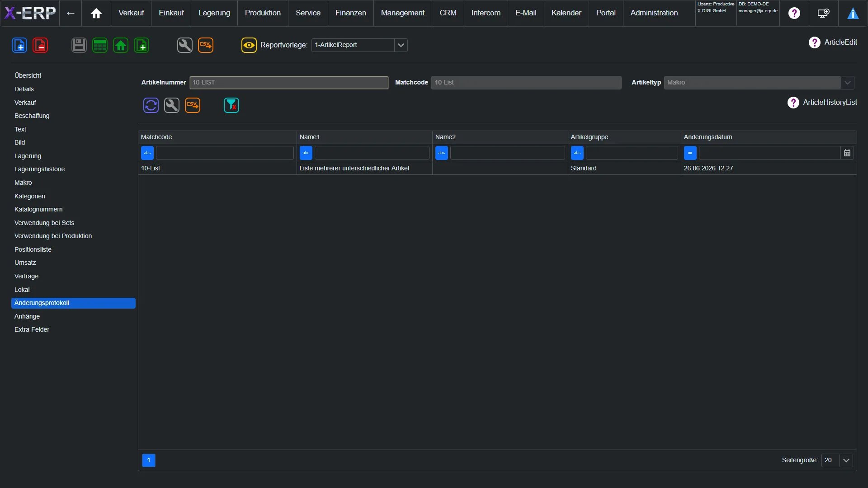Select Beschaffung in the sidebar
Image resolution: width=868 pixels, height=488 pixels.
[x=73, y=116]
